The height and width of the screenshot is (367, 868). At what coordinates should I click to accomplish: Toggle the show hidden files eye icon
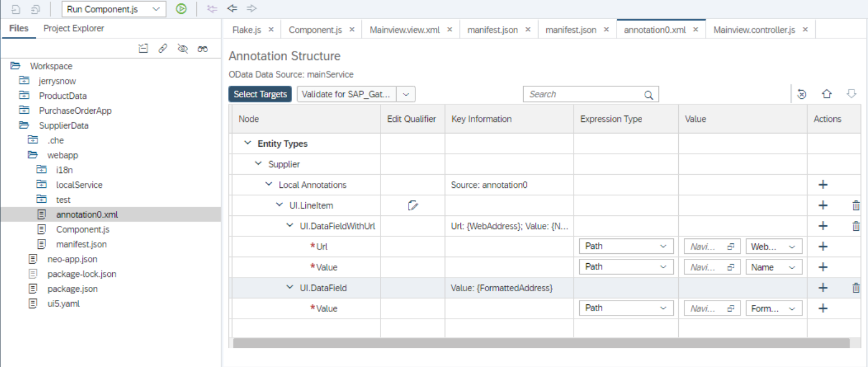183,48
